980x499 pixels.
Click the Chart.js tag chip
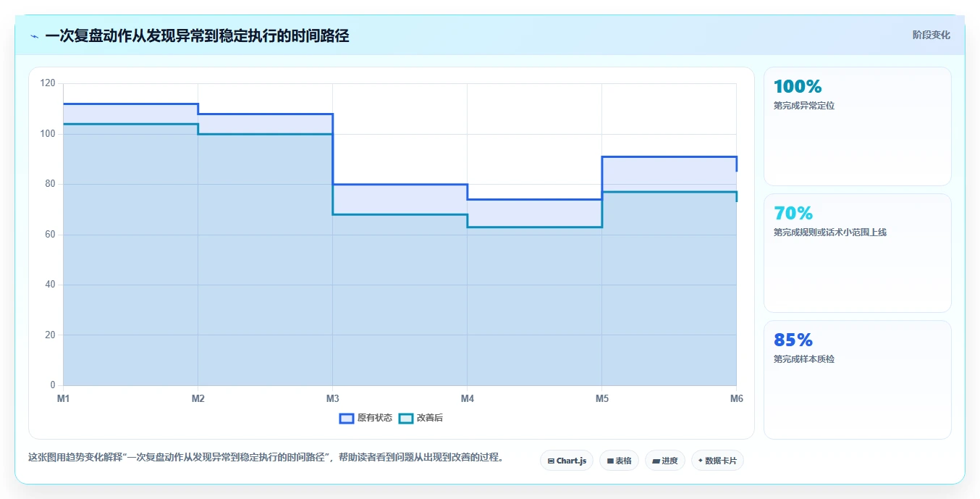tap(567, 461)
